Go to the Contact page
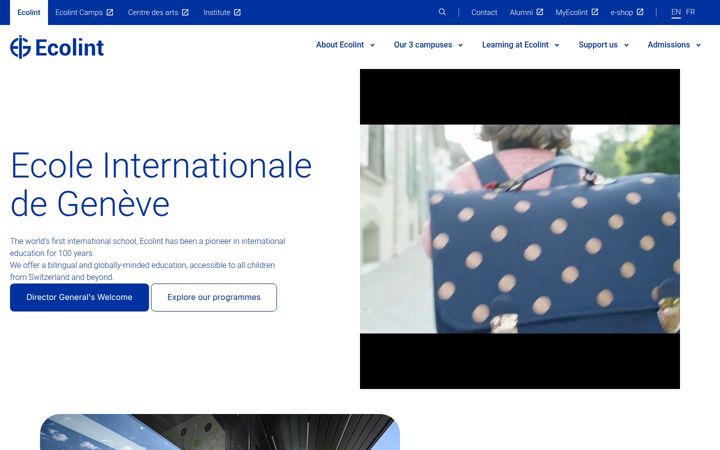Viewport: 720px width, 450px height. [484, 12]
